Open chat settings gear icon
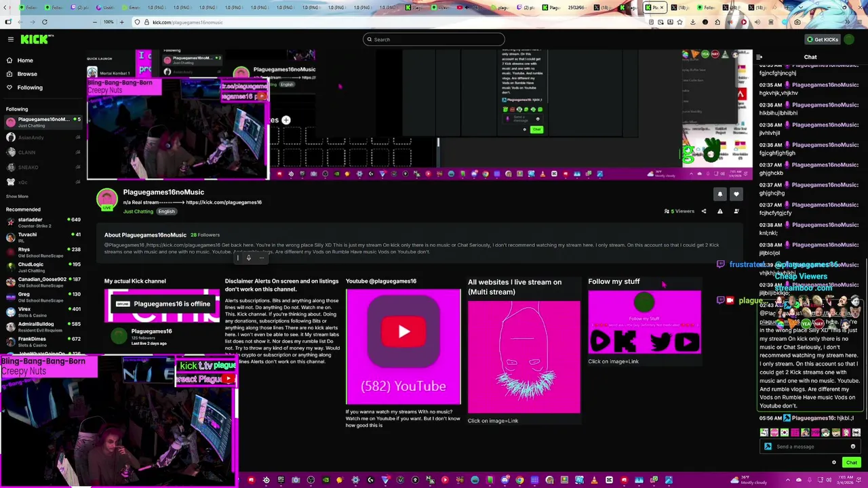 (x=834, y=463)
